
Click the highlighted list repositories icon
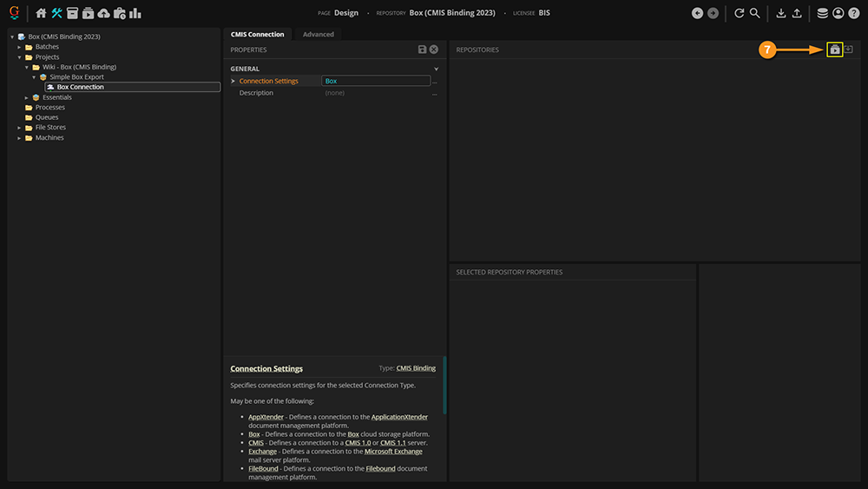click(x=834, y=50)
